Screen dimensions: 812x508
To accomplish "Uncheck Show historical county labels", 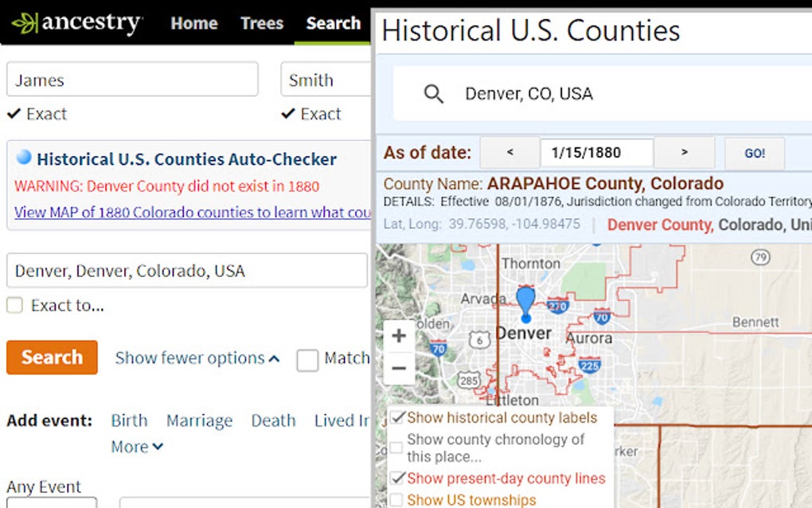I will click(x=397, y=417).
